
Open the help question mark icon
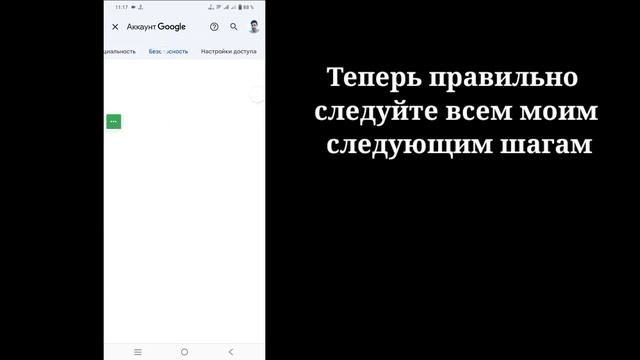tap(214, 27)
